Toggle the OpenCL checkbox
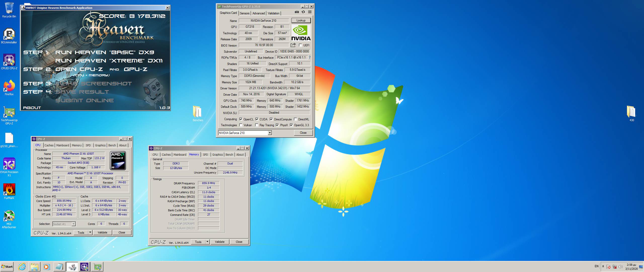This screenshot has height=272, width=644. pos(241,119)
